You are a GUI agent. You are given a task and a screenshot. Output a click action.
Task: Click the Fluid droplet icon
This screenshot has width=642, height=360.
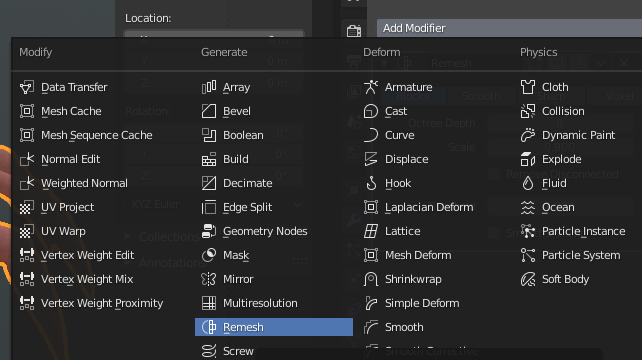point(528,183)
